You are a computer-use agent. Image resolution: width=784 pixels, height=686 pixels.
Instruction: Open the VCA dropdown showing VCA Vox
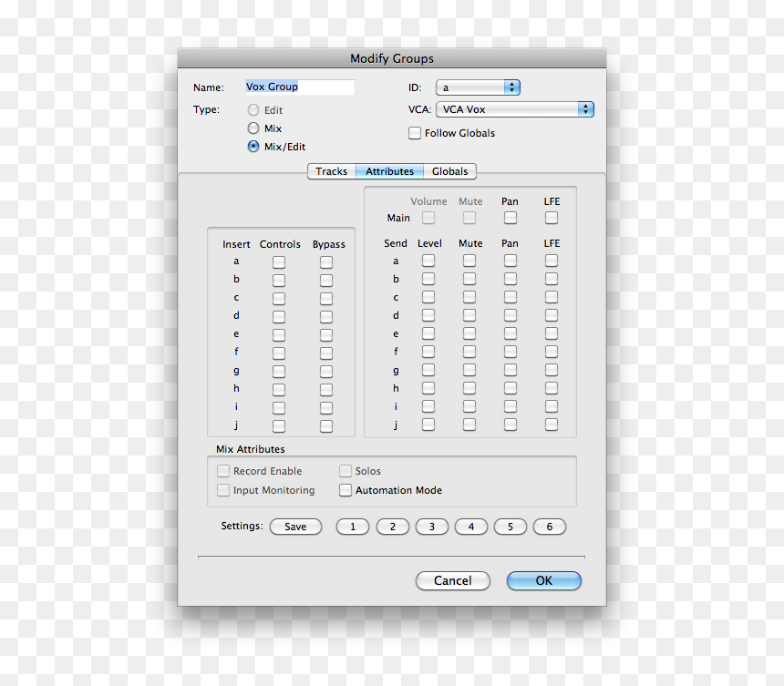[x=515, y=109]
